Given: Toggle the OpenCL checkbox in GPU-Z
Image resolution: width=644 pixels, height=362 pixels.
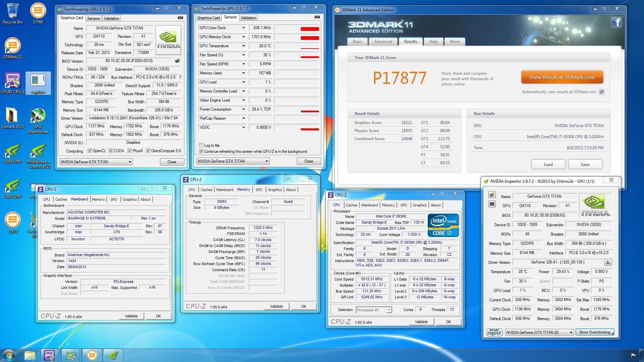Looking at the screenshot, I should point(90,151).
